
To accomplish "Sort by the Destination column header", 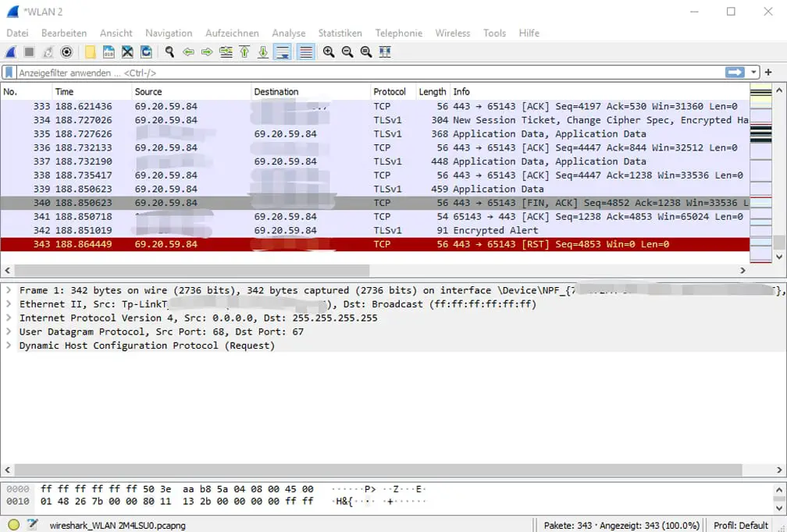I will point(310,92).
